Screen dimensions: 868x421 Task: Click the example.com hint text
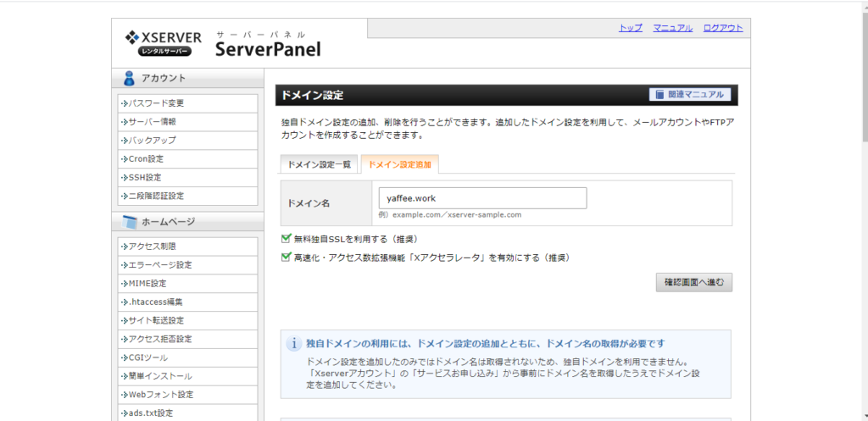450,214
